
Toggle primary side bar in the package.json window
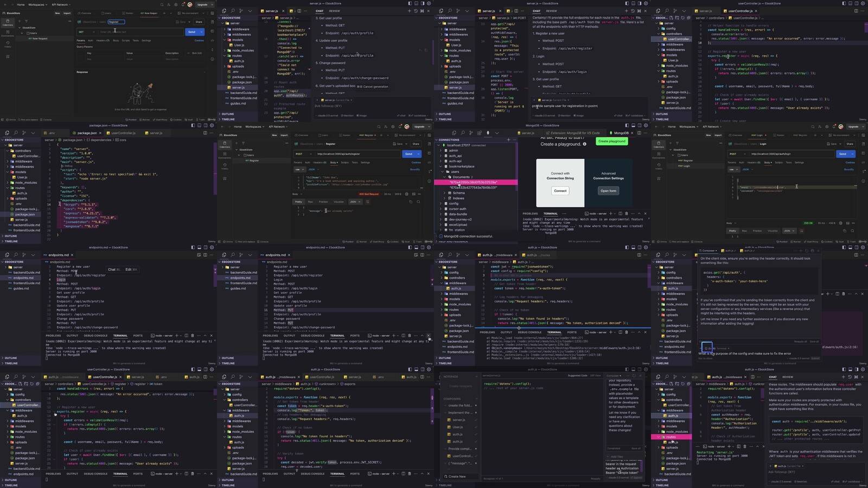193,125
